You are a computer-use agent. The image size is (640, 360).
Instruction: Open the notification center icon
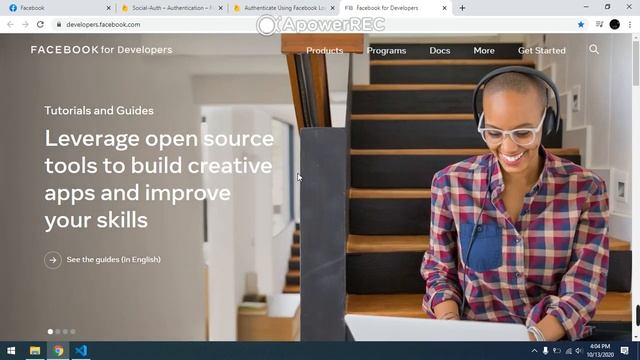[624, 351]
